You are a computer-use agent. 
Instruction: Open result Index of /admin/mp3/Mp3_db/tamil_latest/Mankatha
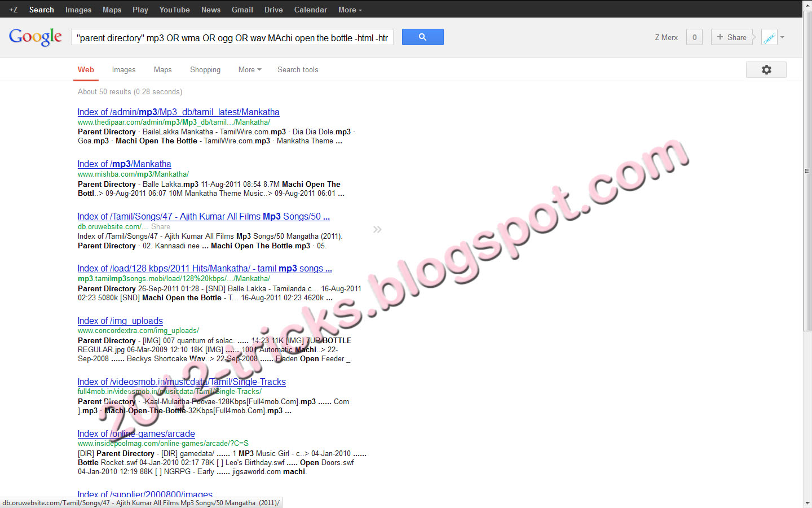[x=179, y=112]
